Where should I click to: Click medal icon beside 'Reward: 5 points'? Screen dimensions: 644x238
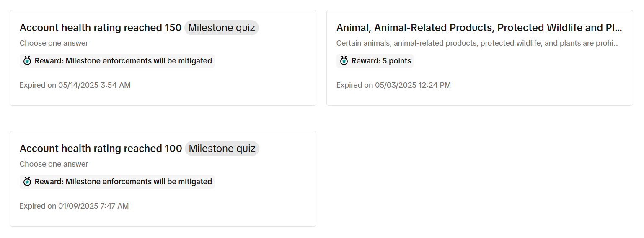coord(344,61)
